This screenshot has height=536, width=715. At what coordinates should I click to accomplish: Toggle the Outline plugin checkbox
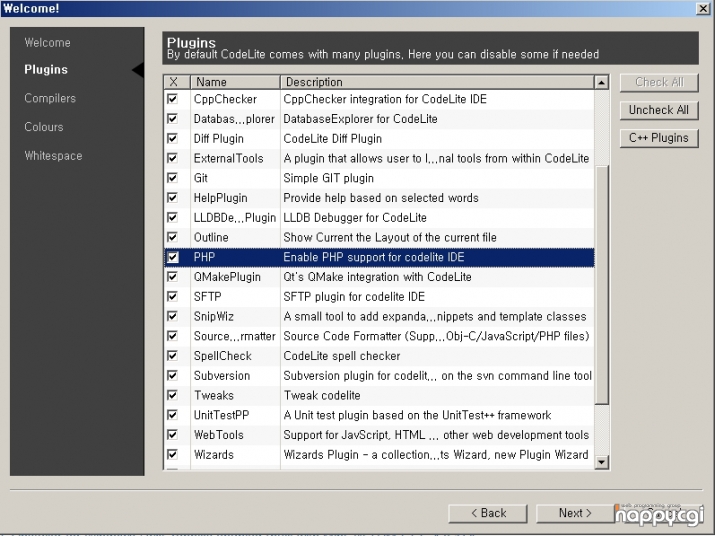click(172, 237)
